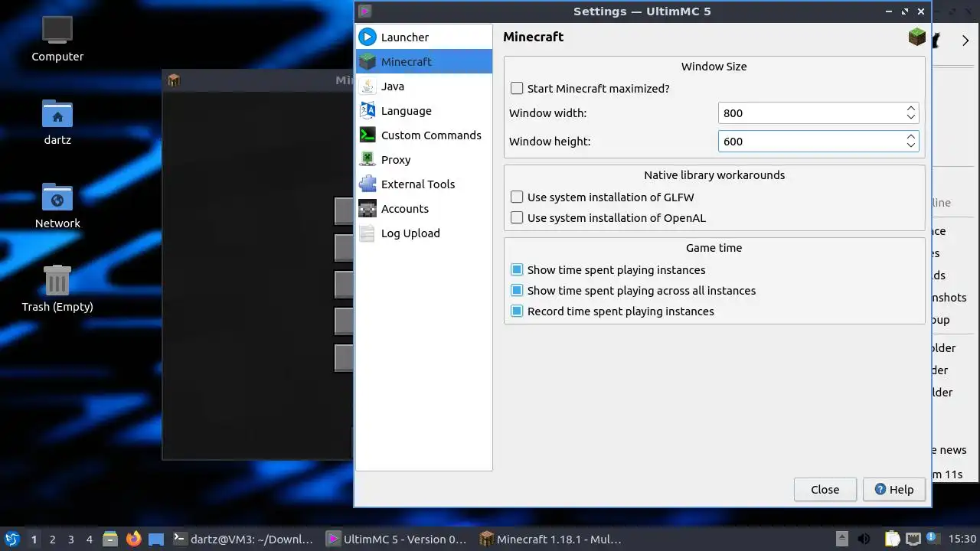
Task: Decrease Window width with the down arrow
Action: [x=910, y=117]
